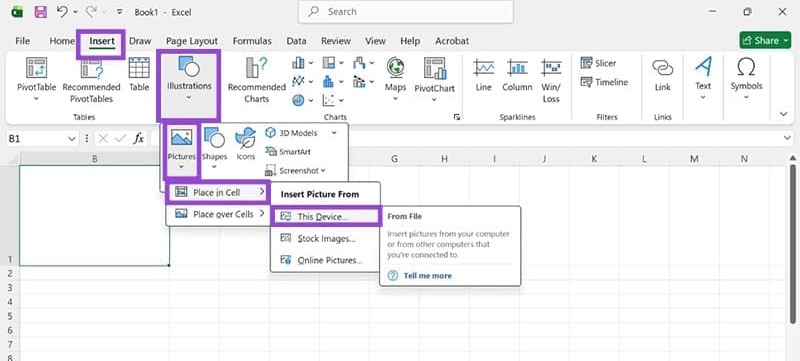This screenshot has width=800, height=361.
Task: Click the SmartArt option
Action: [288, 151]
